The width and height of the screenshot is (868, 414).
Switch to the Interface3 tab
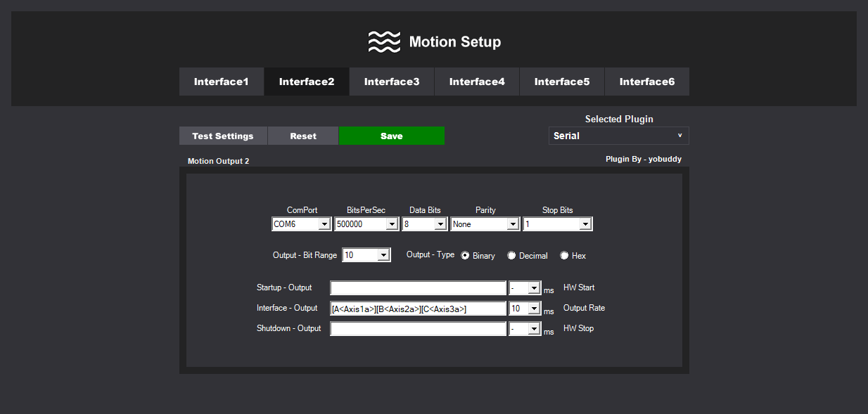[x=392, y=82]
